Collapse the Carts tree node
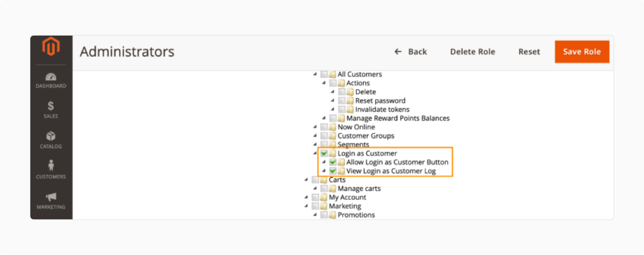 click(306, 180)
